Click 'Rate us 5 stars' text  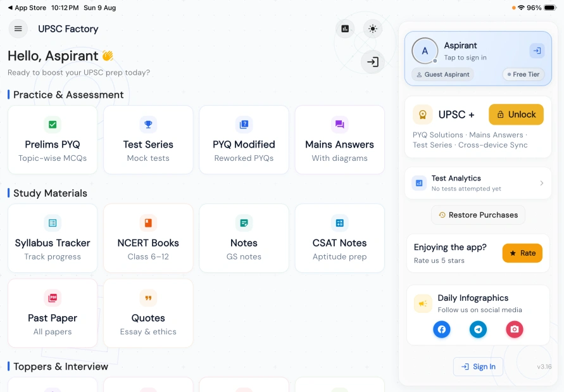click(439, 261)
